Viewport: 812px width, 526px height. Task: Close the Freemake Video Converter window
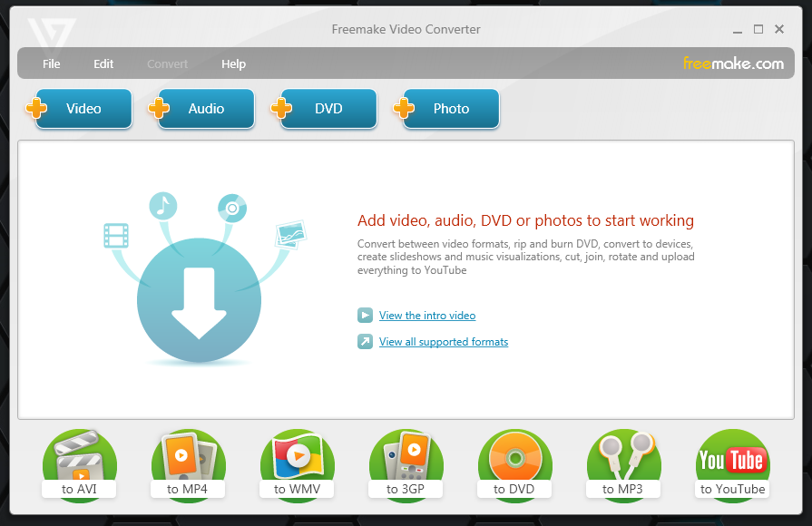pos(779,30)
